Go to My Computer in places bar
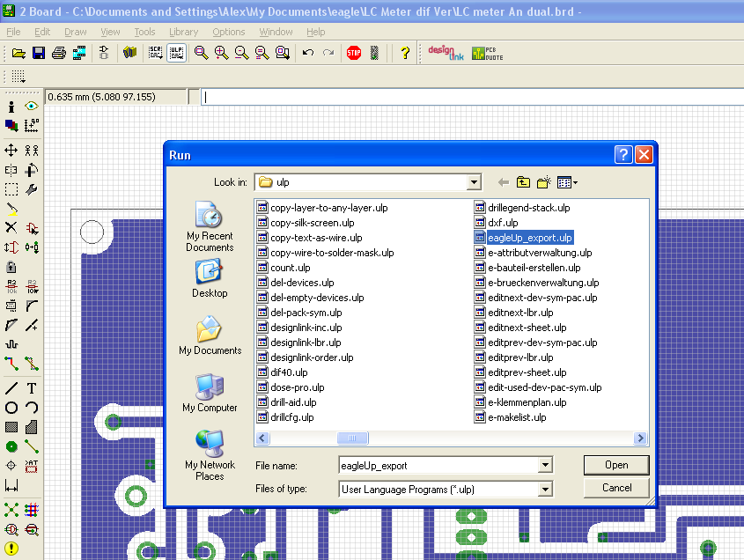This screenshot has width=744, height=560. point(210,393)
